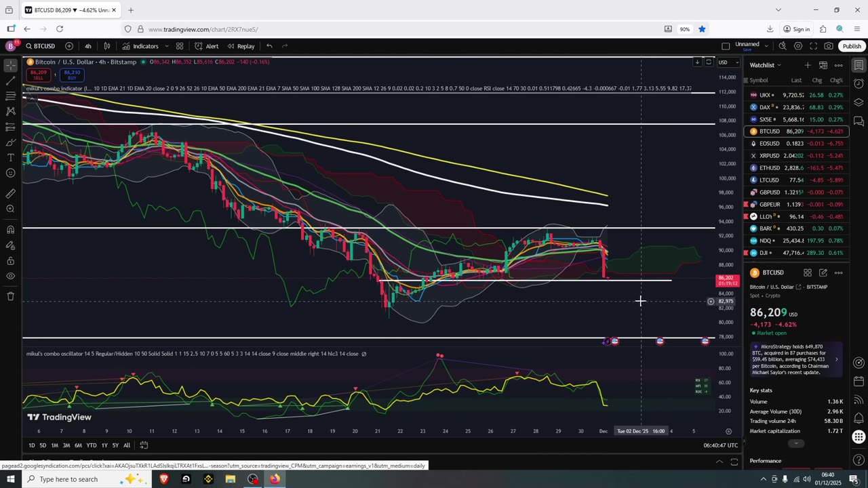Click the BUY 86,210 button
868x488 pixels.
coord(72,75)
